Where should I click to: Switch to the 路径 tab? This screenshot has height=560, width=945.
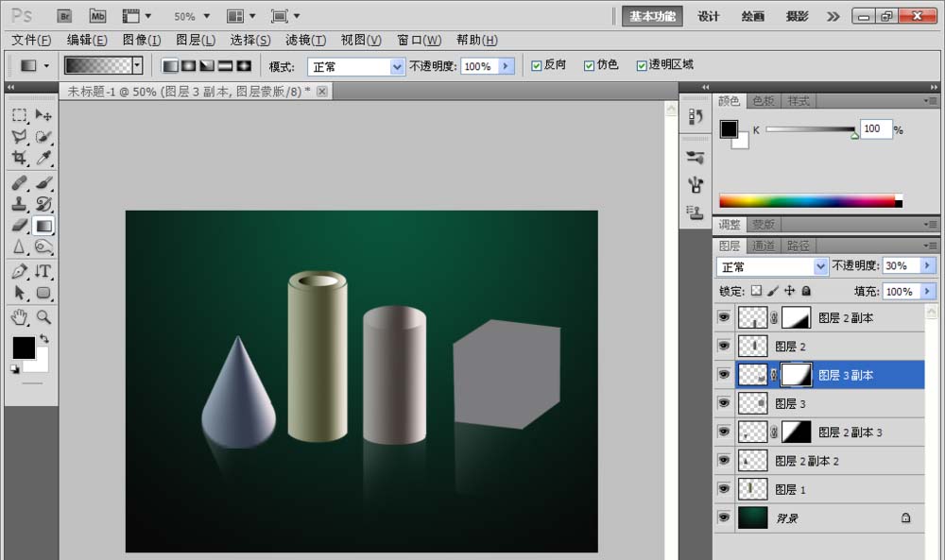pos(798,246)
